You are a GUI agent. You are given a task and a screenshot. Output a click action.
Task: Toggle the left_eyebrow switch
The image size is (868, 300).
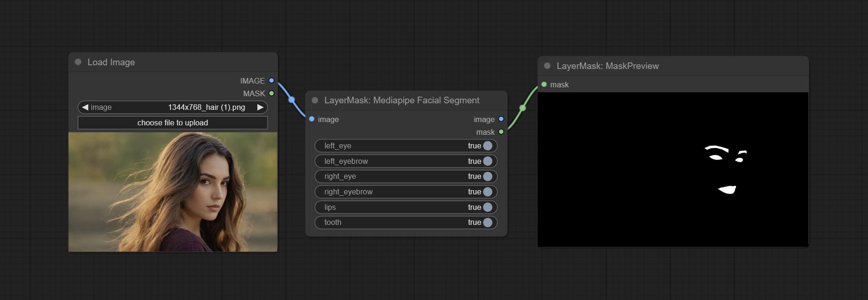point(487,161)
